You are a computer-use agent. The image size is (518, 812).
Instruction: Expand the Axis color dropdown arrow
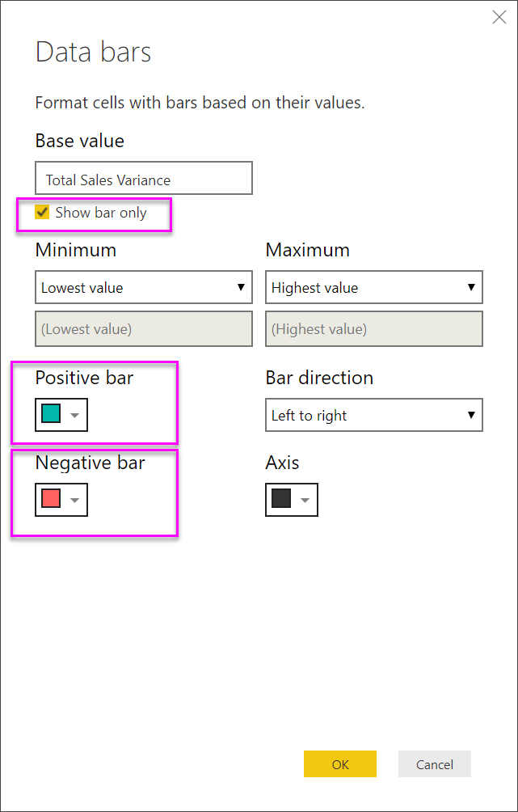pos(305,500)
